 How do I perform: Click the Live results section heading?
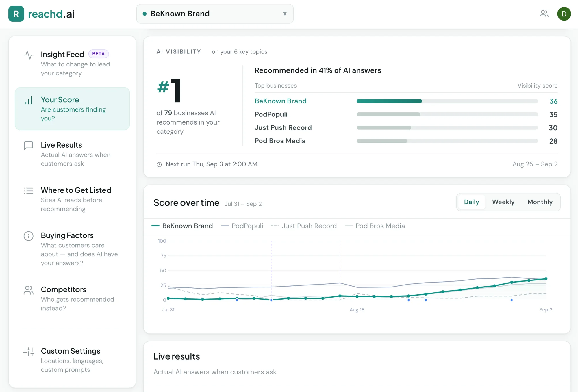[x=177, y=356]
